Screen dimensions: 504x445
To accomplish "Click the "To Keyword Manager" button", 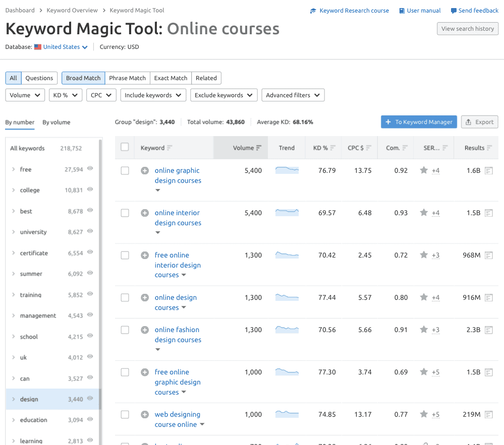I will pos(419,121).
